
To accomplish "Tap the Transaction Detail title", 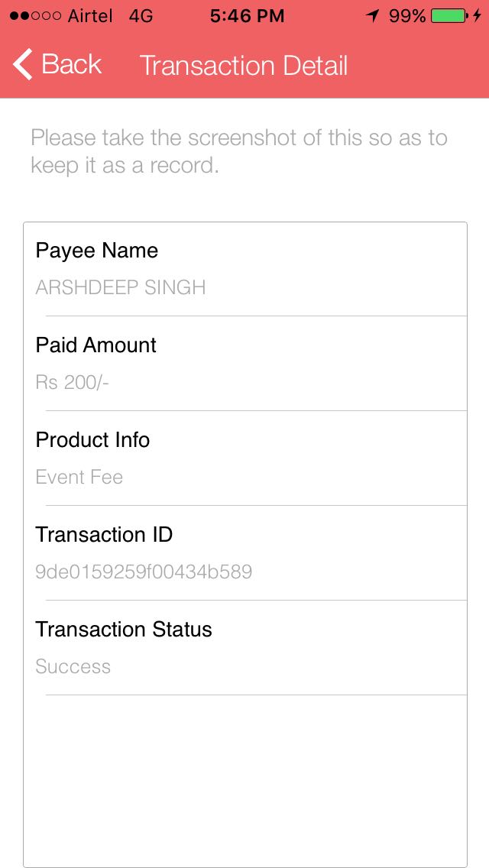I will pyautogui.click(x=244, y=66).
